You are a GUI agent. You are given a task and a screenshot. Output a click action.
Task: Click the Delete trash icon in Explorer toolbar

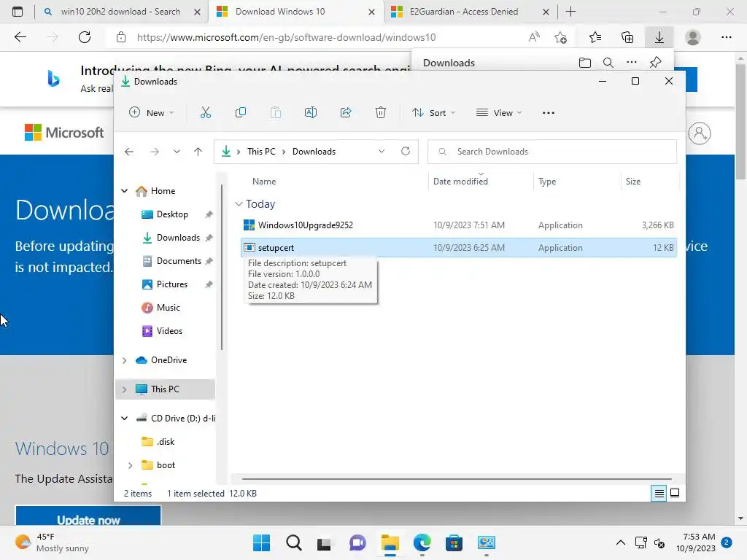pyautogui.click(x=381, y=113)
